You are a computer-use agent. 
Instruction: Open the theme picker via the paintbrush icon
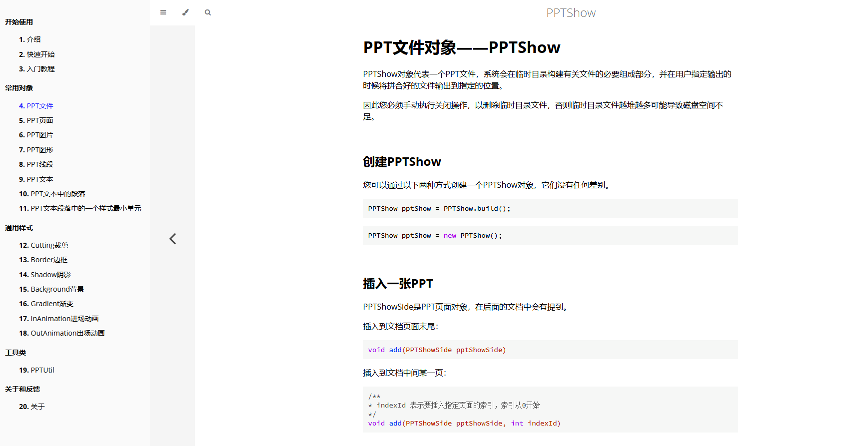(x=185, y=12)
